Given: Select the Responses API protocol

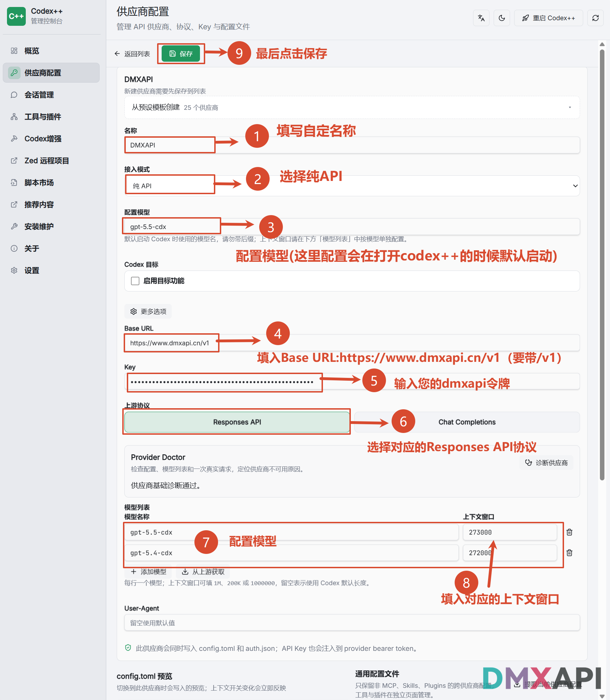Looking at the screenshot, I should [237, 422].
